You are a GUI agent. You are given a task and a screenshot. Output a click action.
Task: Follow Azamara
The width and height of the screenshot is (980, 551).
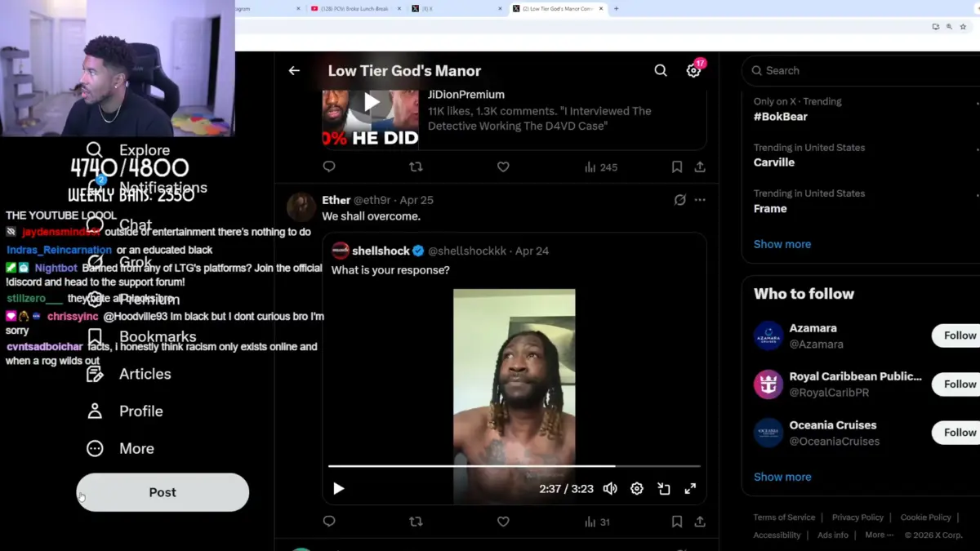point(957,335)
